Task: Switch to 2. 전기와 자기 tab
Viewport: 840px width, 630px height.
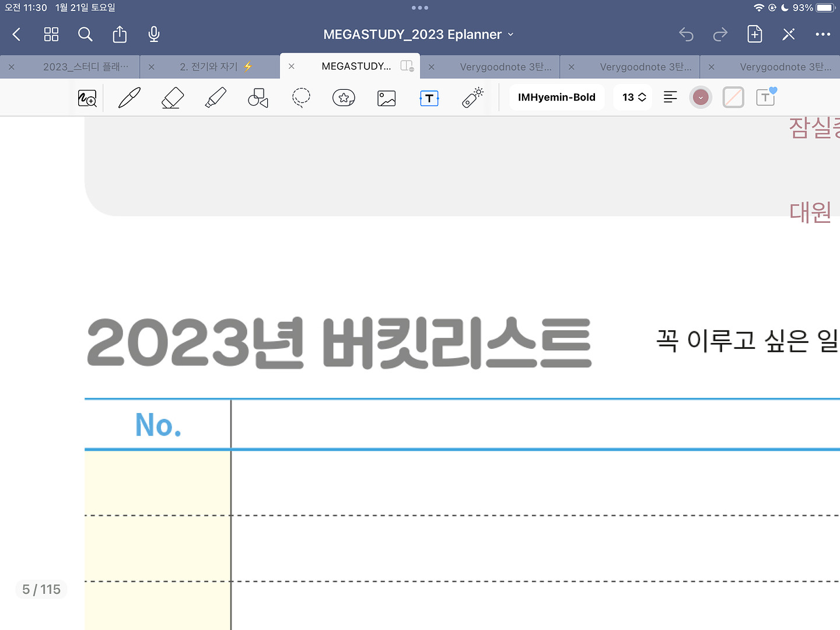Action: tap(215, 66)
